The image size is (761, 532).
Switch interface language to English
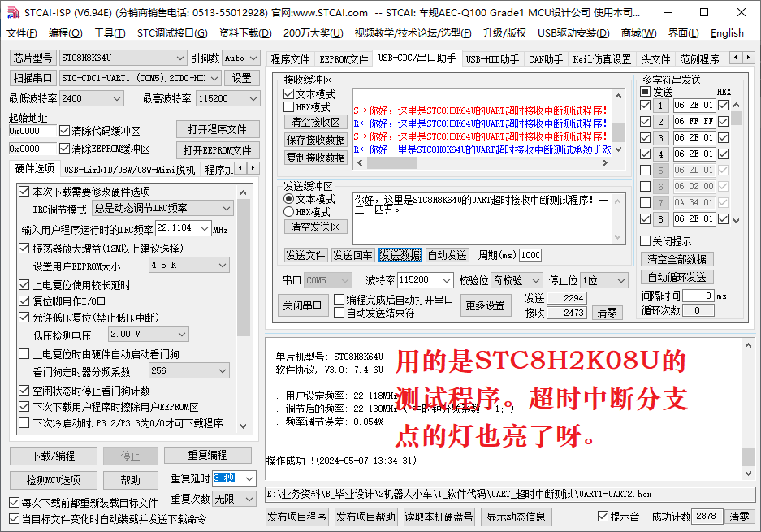tap(727, 33)
